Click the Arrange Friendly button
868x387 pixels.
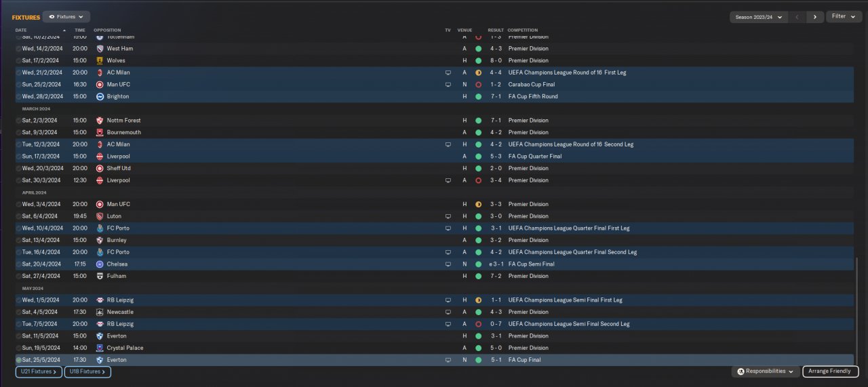[x=831, y=371]
